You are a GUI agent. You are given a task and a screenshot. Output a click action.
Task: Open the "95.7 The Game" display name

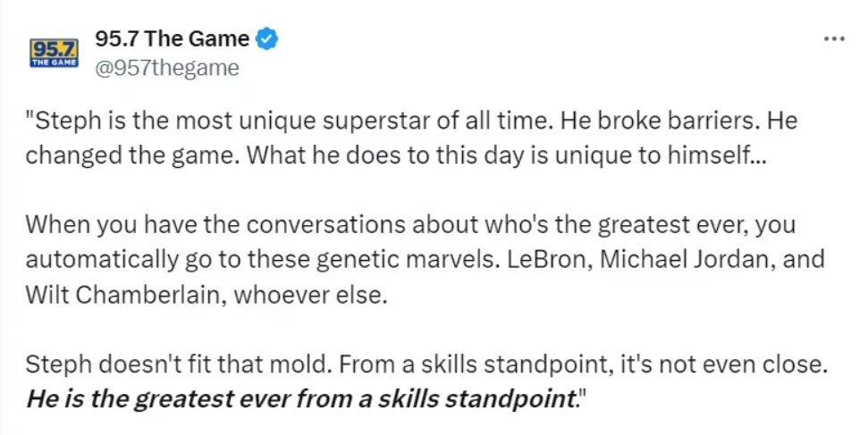(x=172, y=39)
